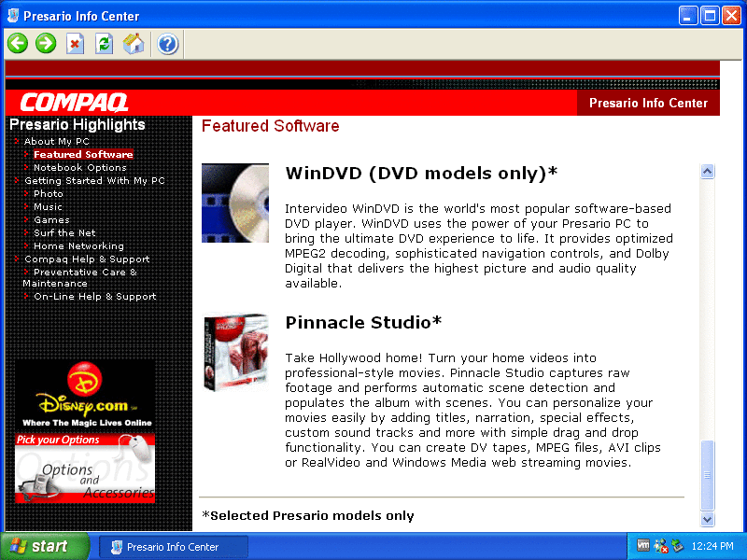This screenshot has height=560, width=747.
Task: Open Pick your Options and Accessories banner
Action: click(85, 468)
